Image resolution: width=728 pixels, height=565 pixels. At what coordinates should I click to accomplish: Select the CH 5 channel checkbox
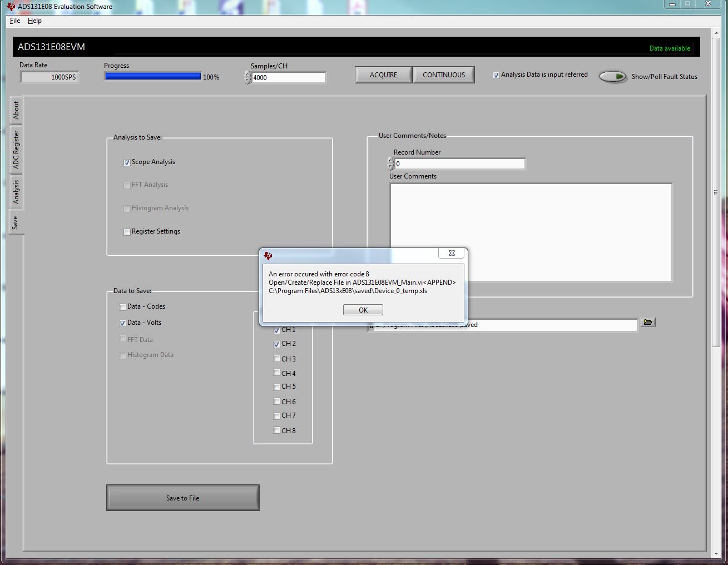pyautogui.click(x=277, y=387)
